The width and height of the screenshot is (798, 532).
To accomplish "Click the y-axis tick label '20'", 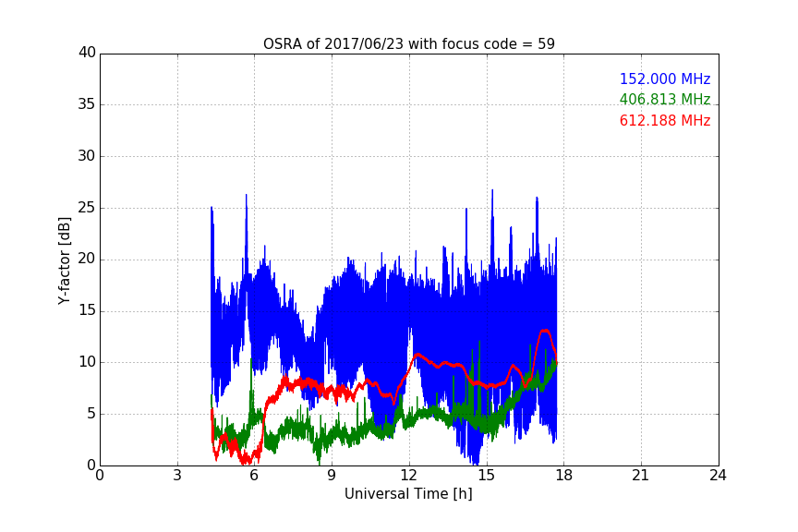I will click(87, 259).
